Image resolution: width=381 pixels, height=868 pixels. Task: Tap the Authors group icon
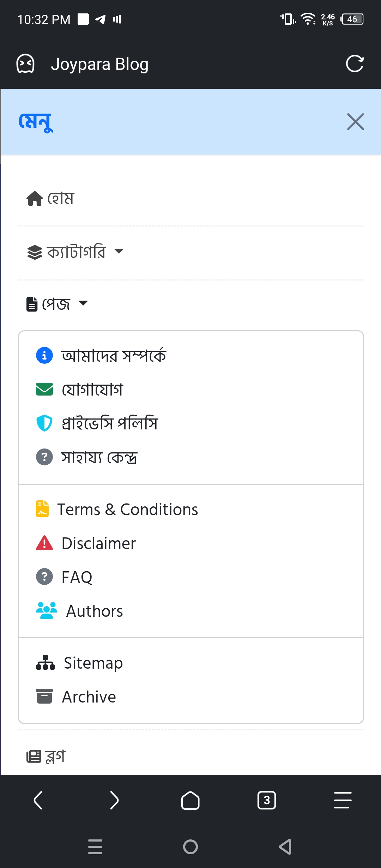(46, 611)
